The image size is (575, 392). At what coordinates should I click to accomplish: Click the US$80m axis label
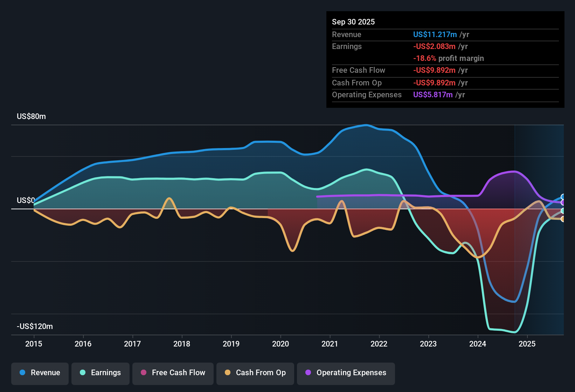[x=31, y=117]
